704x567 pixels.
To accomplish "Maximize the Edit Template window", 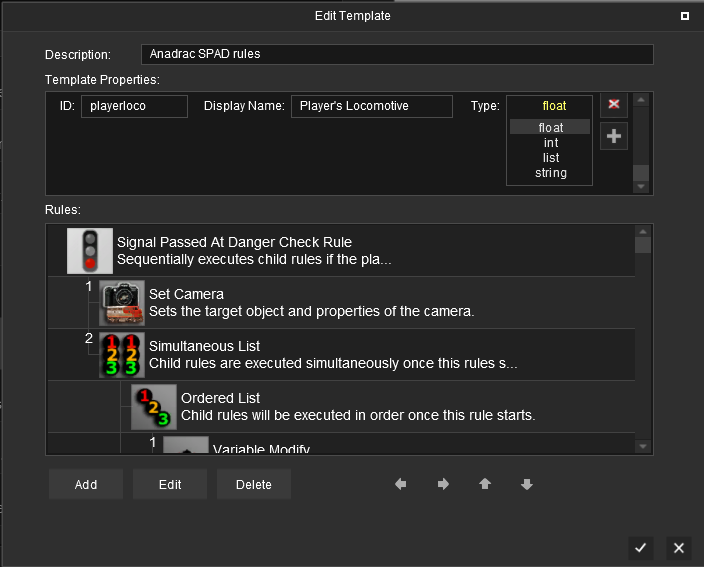I will [685, 16].
